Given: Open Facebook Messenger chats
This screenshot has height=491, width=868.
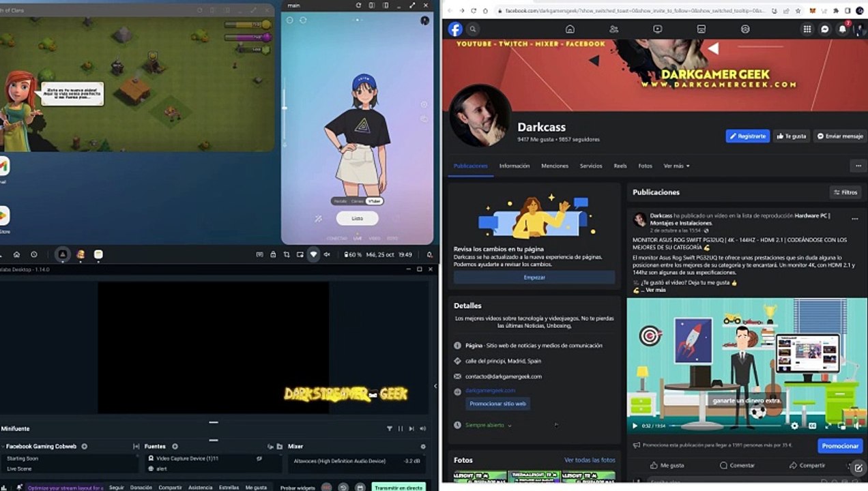Looking at the screenshot, I should coord(825,29).
